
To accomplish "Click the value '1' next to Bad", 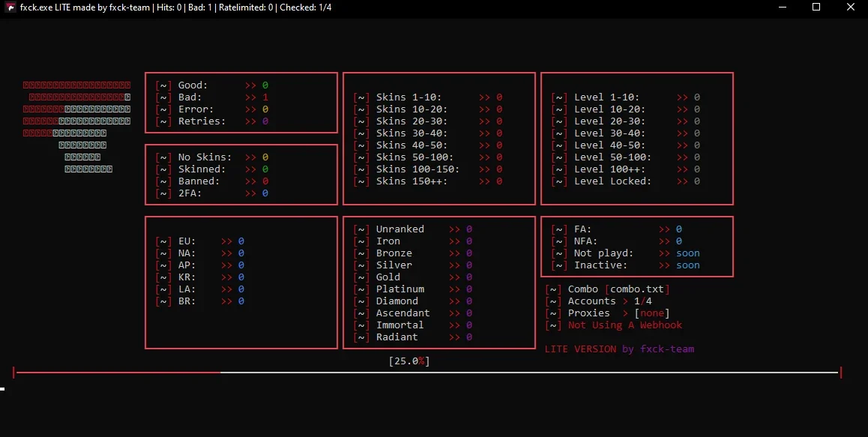I will (265, 97).
